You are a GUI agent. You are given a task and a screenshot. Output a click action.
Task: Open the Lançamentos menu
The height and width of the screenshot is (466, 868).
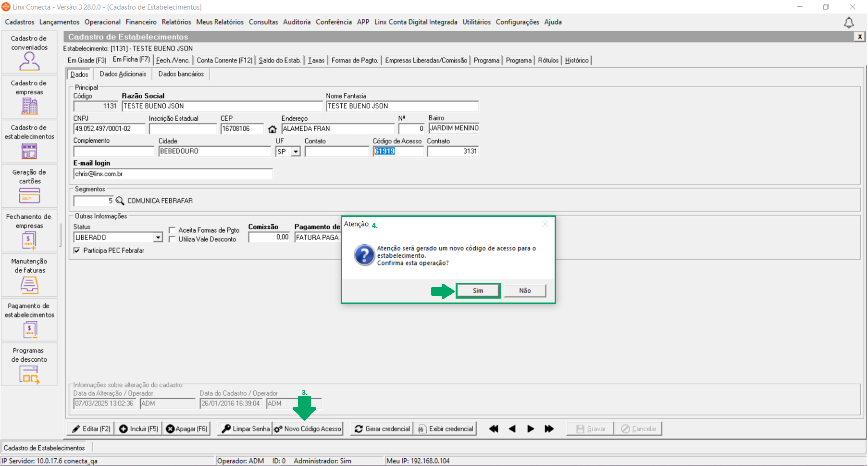pos(60,22)
